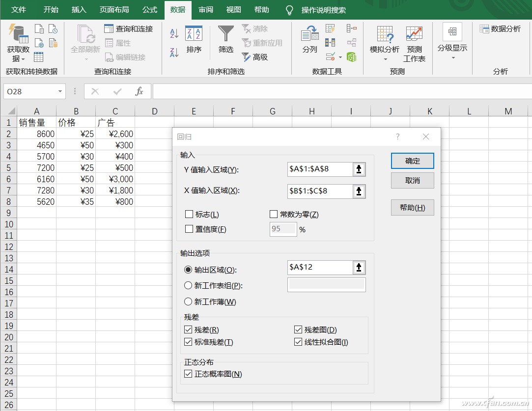Click cell B1 labeled 价格
This screenshot has height=411, width=532.
click(x=76, y=122)
